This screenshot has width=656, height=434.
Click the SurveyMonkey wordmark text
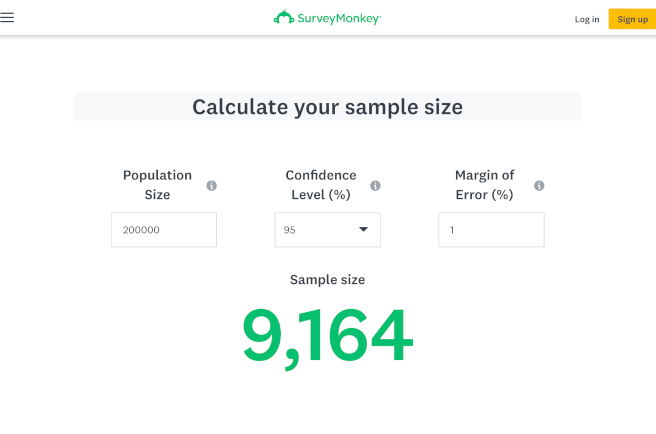[339, 19]
